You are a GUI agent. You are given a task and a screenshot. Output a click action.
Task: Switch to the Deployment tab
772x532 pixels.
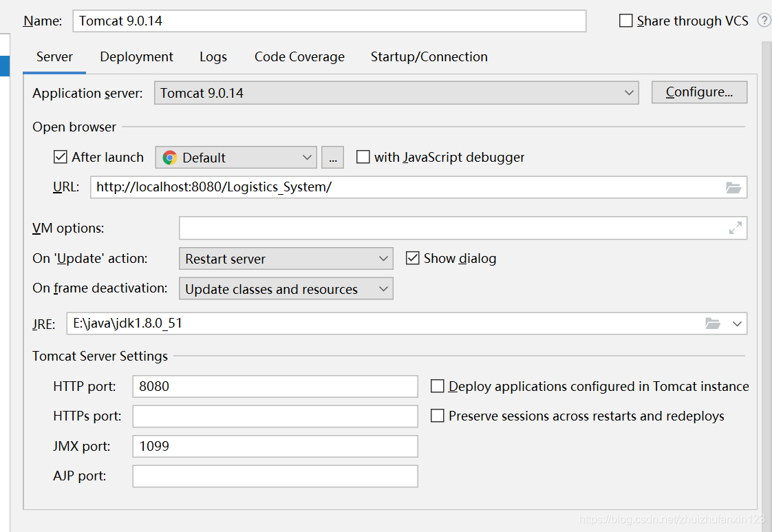point(136,57)
